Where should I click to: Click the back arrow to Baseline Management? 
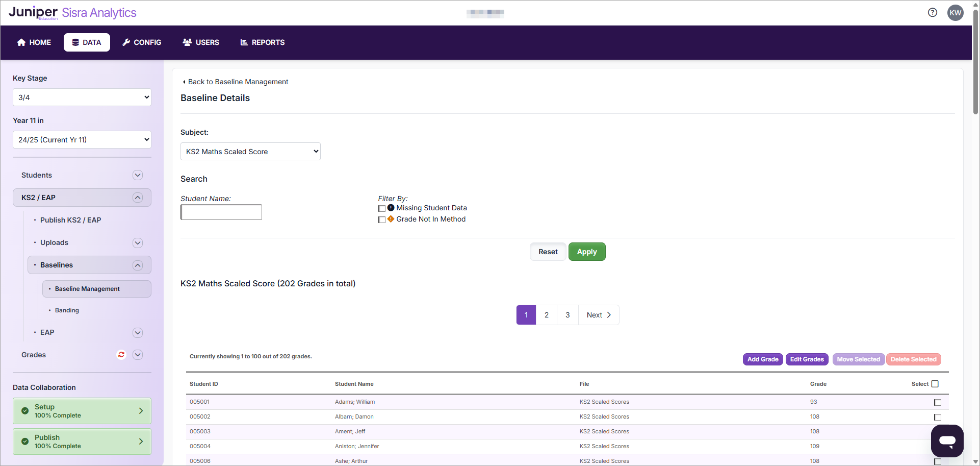pyautogui.click(x=184, y=82)
